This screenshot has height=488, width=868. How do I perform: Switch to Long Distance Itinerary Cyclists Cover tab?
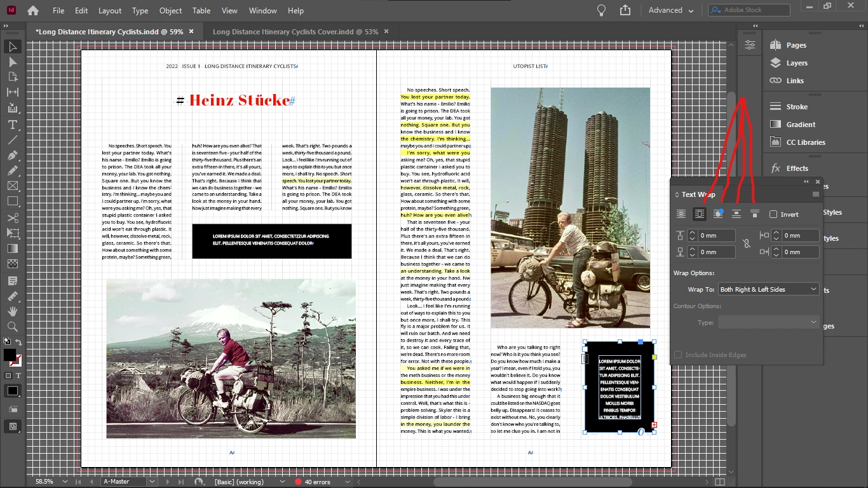(295, 31)
